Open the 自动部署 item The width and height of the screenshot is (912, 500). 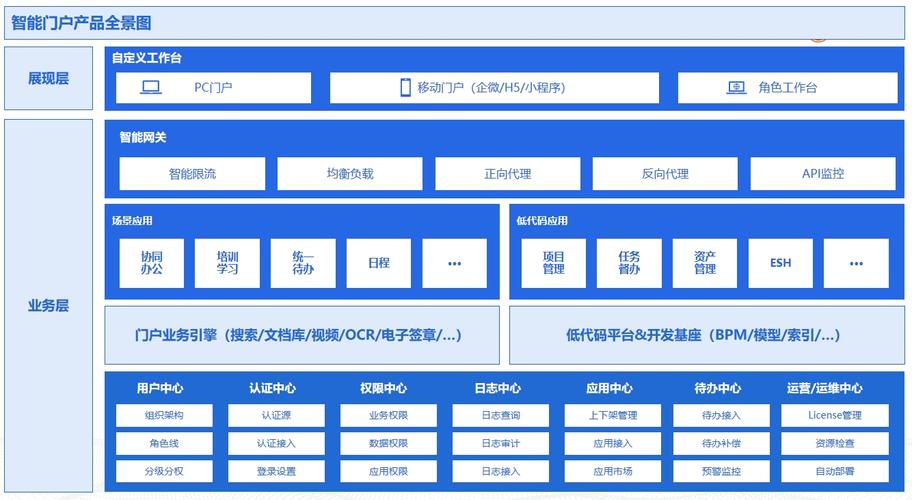(835, 471)
